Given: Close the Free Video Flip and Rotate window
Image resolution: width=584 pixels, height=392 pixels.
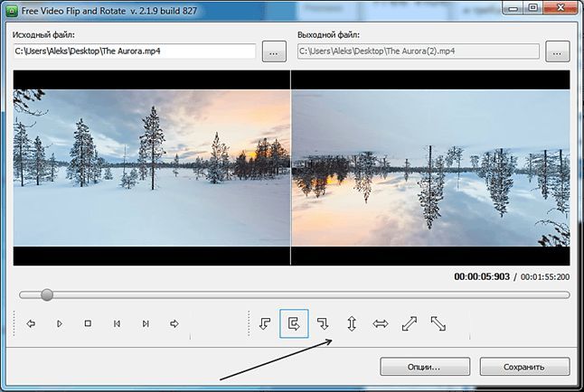Looking at the screenshot, I should [560, 8].
